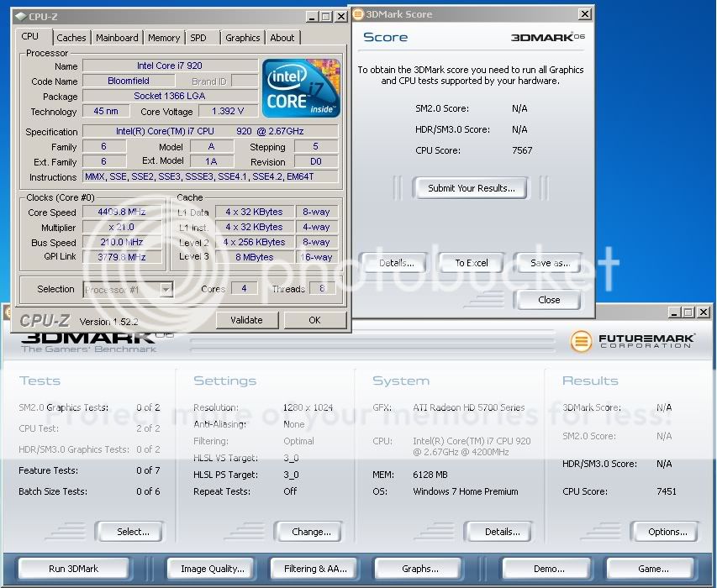Click the Specification field in CPU-Z
717x588 pixels.
[x=210, y=131]
